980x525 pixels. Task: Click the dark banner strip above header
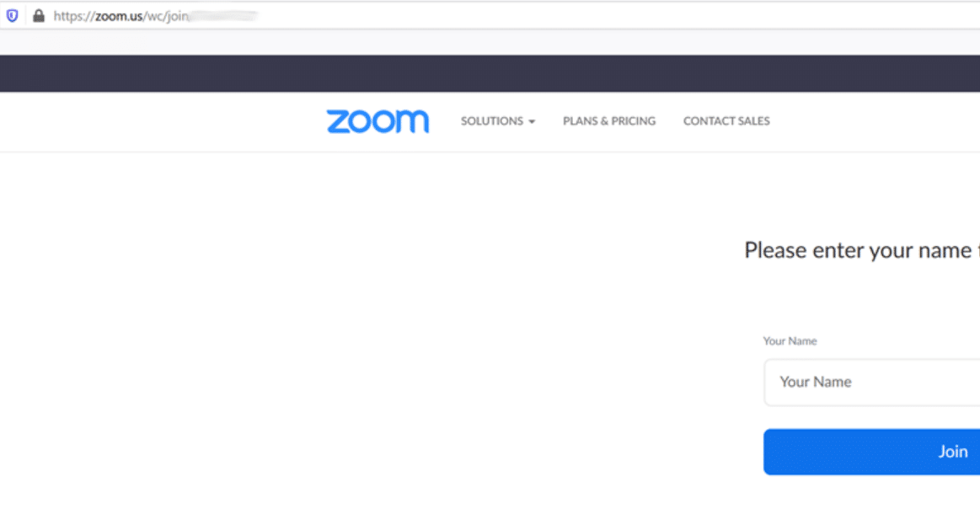pos(490,74)
